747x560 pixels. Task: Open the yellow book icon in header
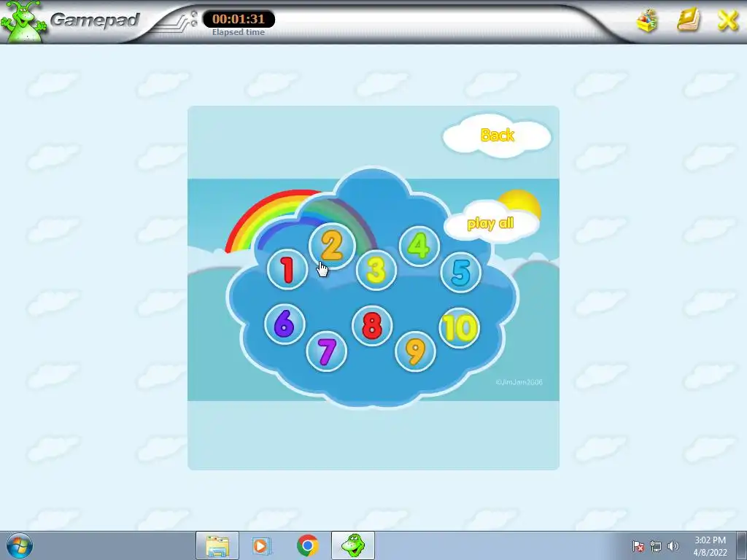click(x=689, y=20)
